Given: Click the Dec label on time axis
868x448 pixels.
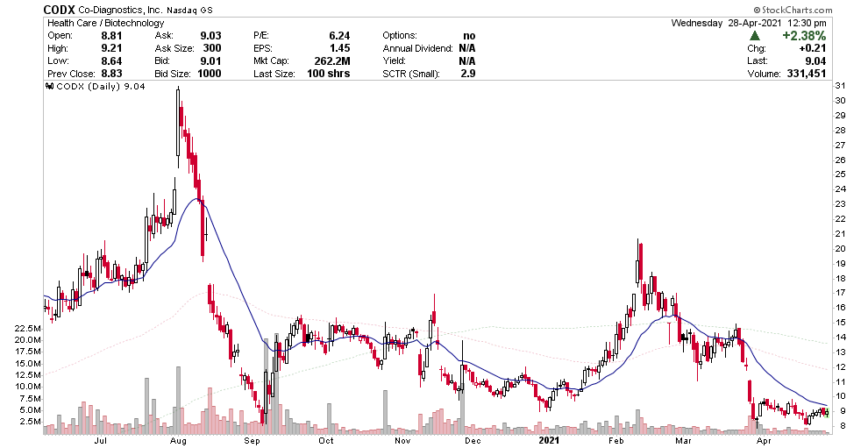Looking at the screenshot, I should [x=473, y=441].
